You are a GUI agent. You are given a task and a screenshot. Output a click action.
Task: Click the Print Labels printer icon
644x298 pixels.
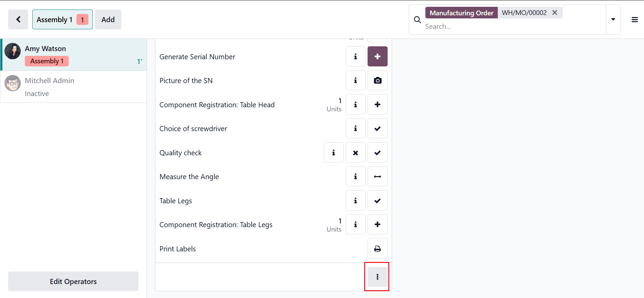point(377,249)
